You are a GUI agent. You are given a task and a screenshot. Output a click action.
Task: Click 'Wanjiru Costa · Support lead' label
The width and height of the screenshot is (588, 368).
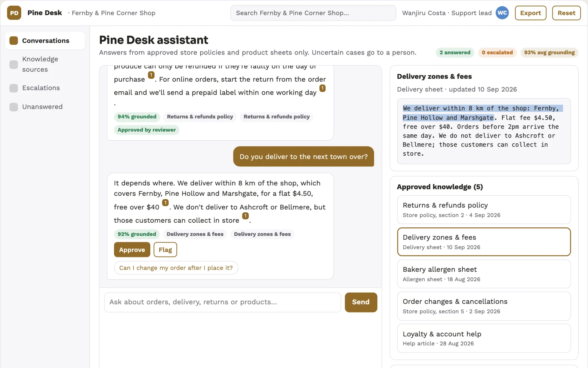447,13
